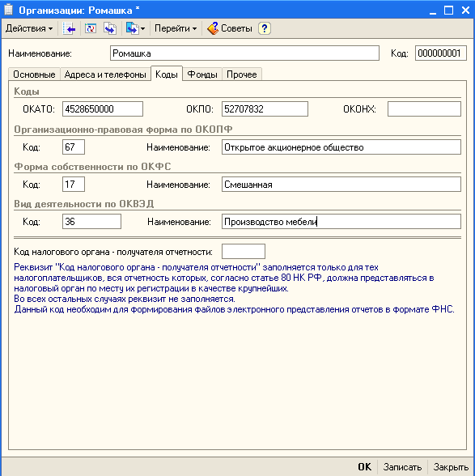Screen dimensions: 475x476
Task: Click the yellow question mark help icon
Action: (x=265, y=28)
